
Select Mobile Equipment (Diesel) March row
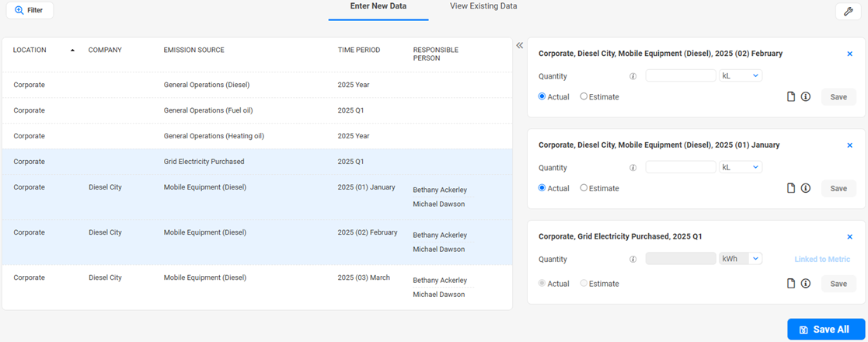point(257,287)
